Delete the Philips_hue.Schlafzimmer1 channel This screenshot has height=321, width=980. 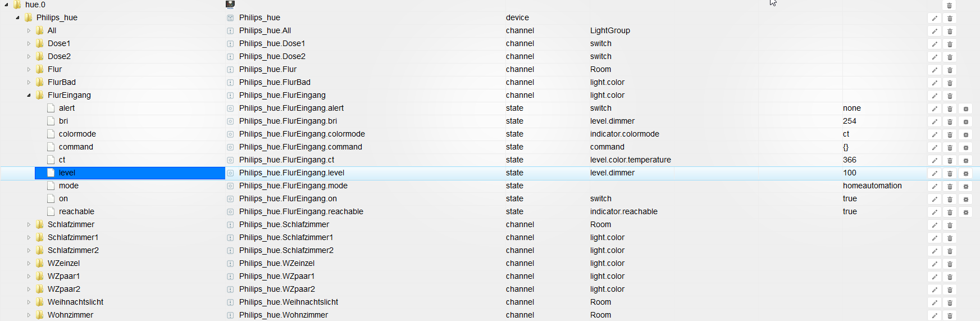950,238
